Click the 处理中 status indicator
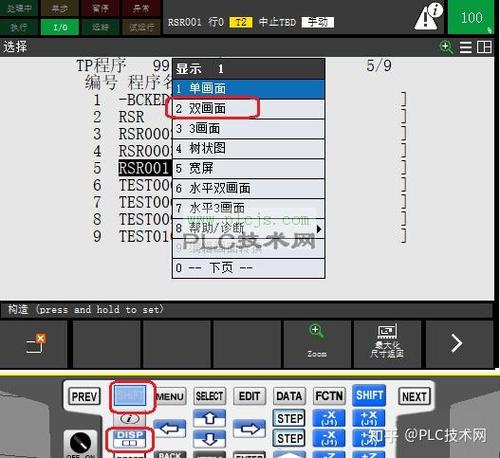500x458 pixels. 19,8
